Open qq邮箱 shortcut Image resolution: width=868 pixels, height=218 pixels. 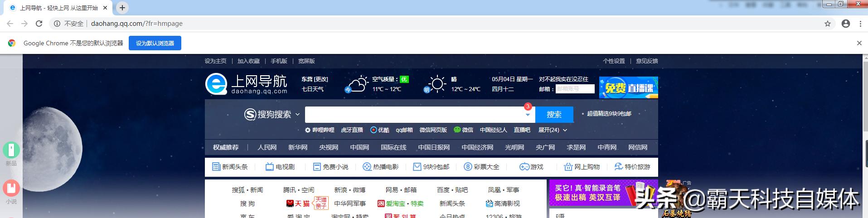(x=404, y=130)
